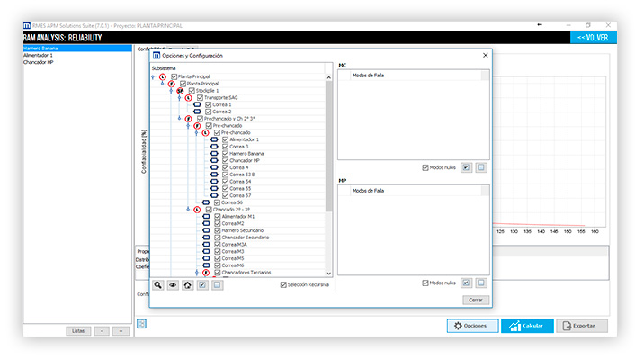Expand the Chancadores Terciarios tree node
Screen dimensions: 644x359
(197, 273)
